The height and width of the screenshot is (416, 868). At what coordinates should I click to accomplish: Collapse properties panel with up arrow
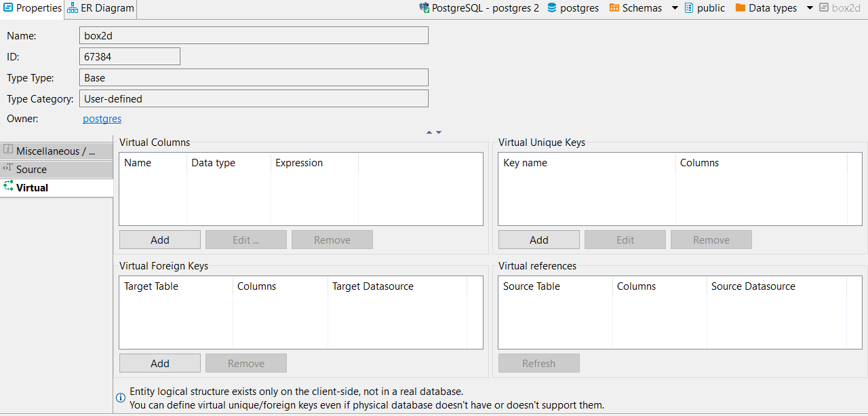[429, 132]
